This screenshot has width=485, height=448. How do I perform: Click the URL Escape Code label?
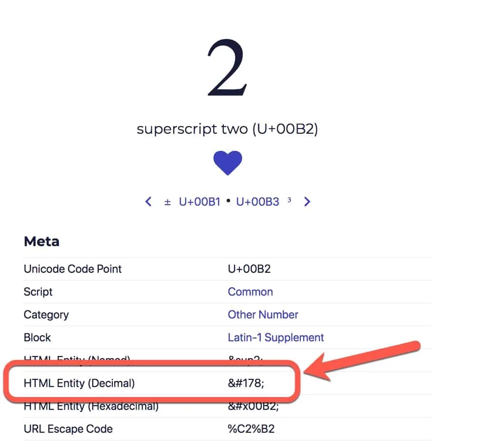pos(68,429)
